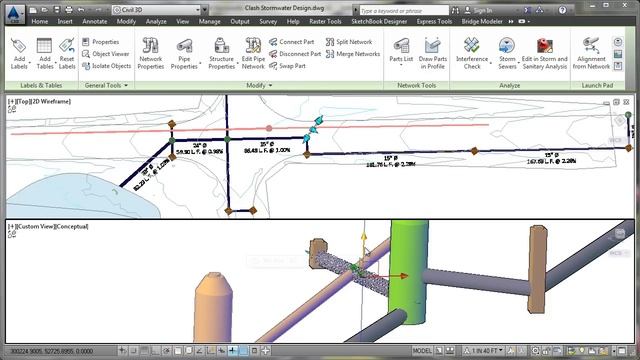Click the Undo arrow in quick access toolbar
The image size is (640, 360).
pos(81,10)
